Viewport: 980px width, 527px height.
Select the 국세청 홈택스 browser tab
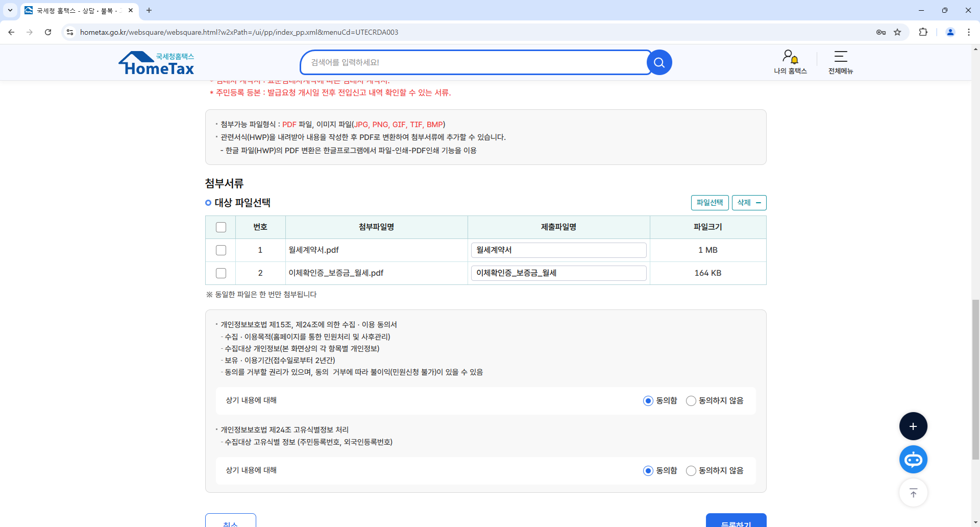pyautogui.click(x=79, y=10)
